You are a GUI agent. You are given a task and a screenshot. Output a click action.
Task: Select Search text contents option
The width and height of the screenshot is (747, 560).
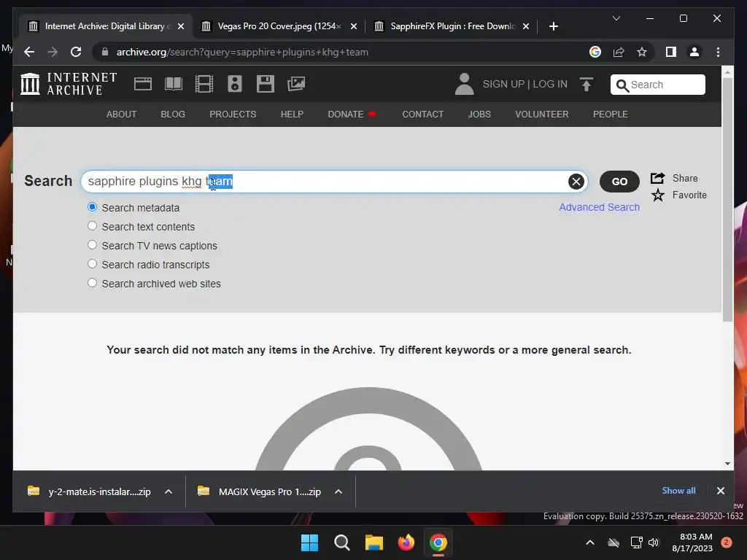pyautogui.click(x=93, y=226)
